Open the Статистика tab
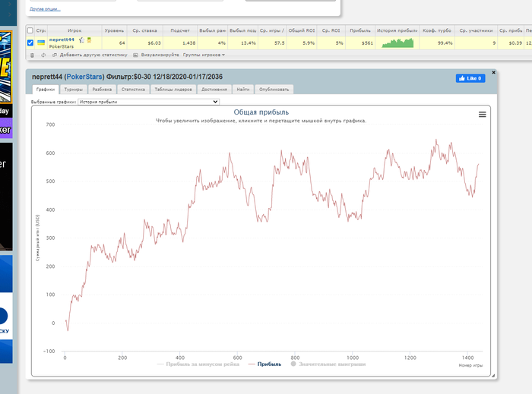 133,90
